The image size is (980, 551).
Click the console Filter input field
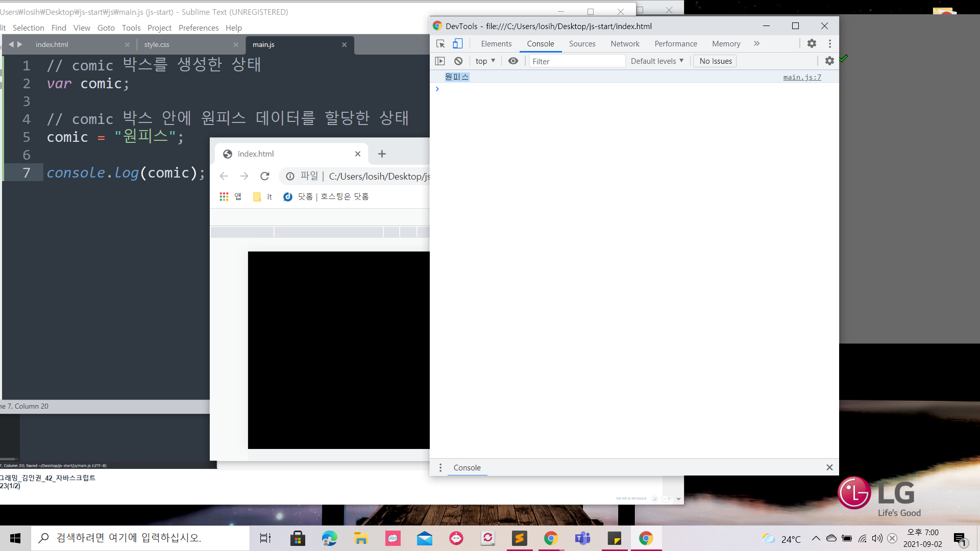577,61
